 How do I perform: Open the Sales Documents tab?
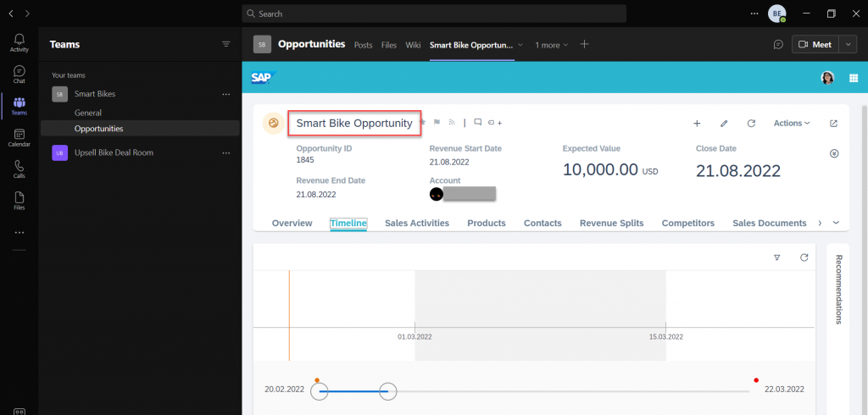(x=770, y=223)
